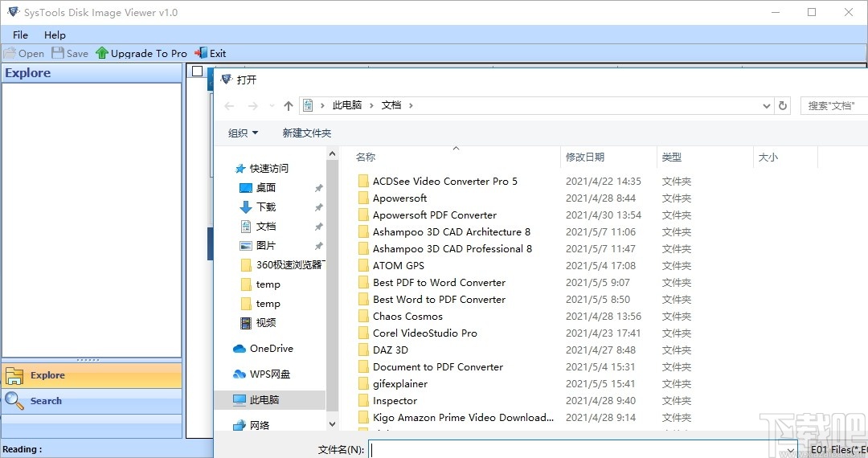Select WPS网盘 in the navigation pane
The width and height of the screenshot is (868, 458).
pyautogui.click(x=269, y=374)
